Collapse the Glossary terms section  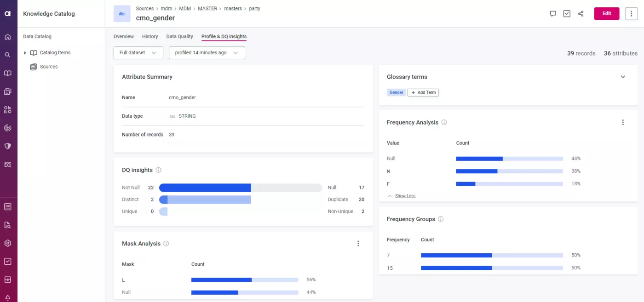pyautogui.click(x=623, y=77)
